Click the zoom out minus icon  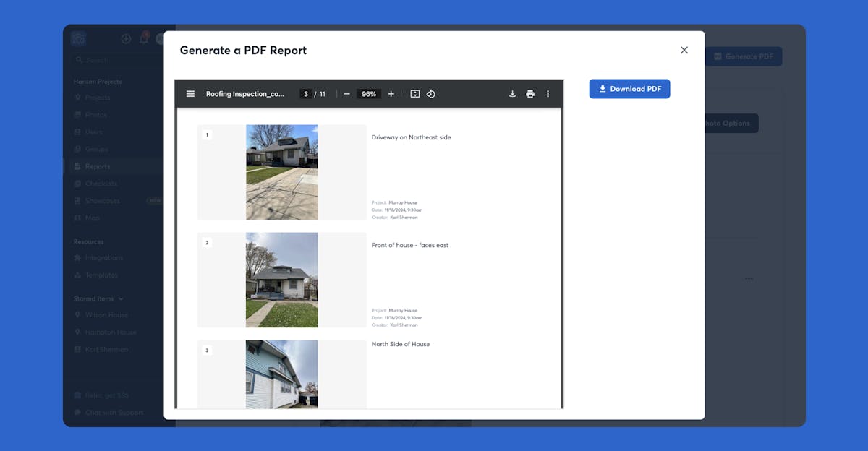(x=346, y=94)
